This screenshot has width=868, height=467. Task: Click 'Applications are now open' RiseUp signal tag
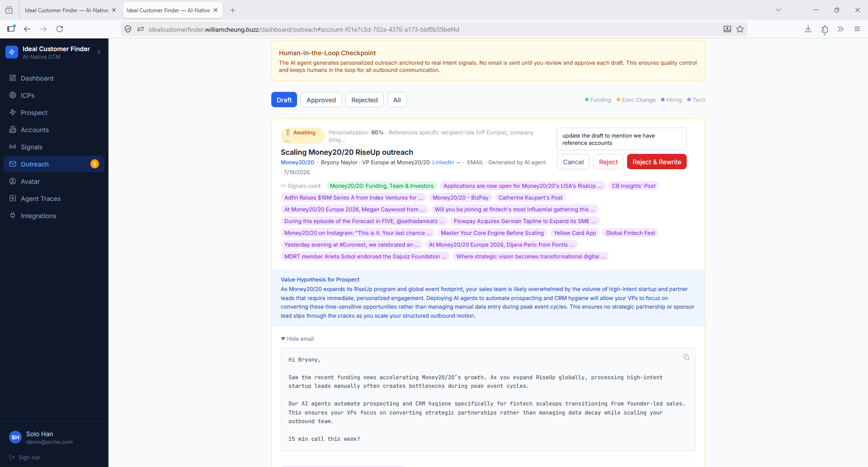[x=523, y=186]
